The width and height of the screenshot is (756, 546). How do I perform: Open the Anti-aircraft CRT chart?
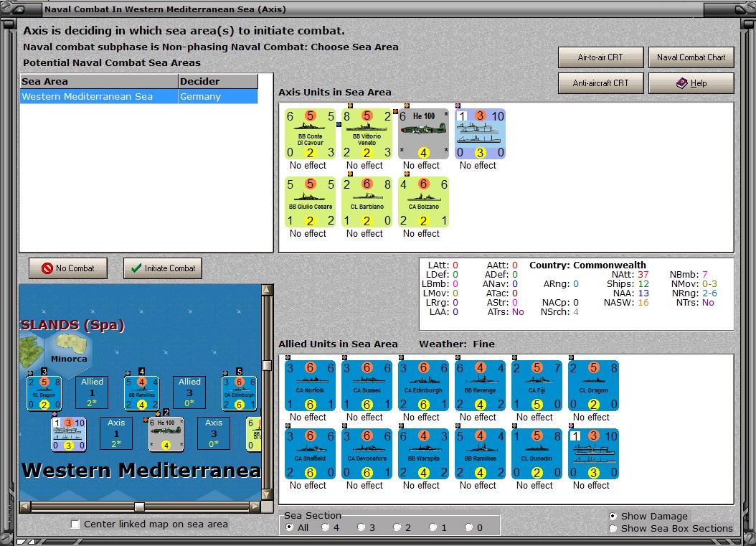point(601,83)
